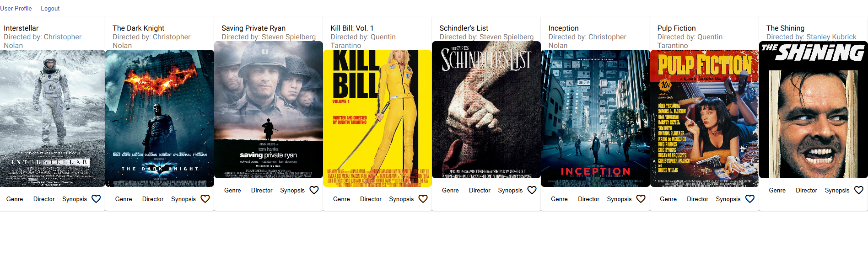Toggle the heart on Schindler's List card
Screen dimensions: 868x261
[x=532, y=190]
